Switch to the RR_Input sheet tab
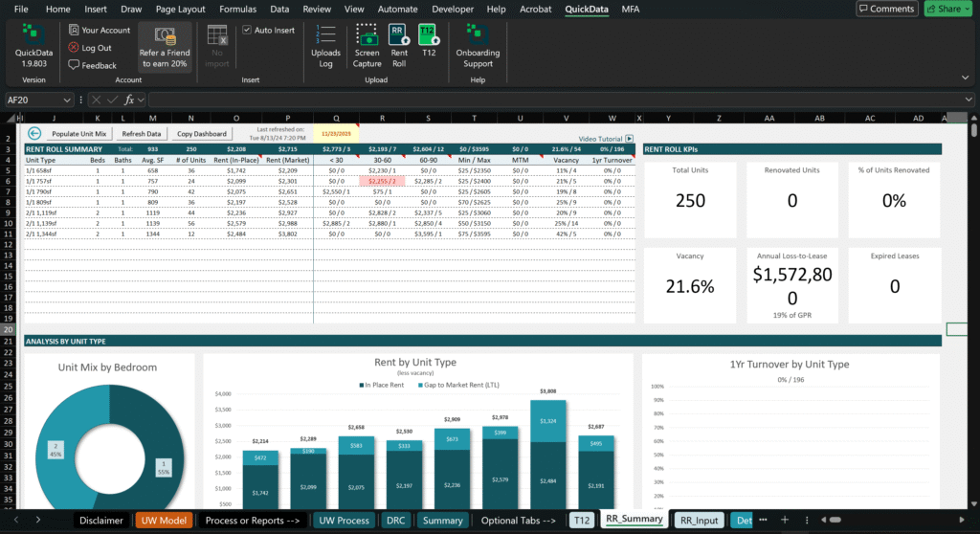Image resolution: width=980 pixels, height=534 pixels. (x=698, y=521)
